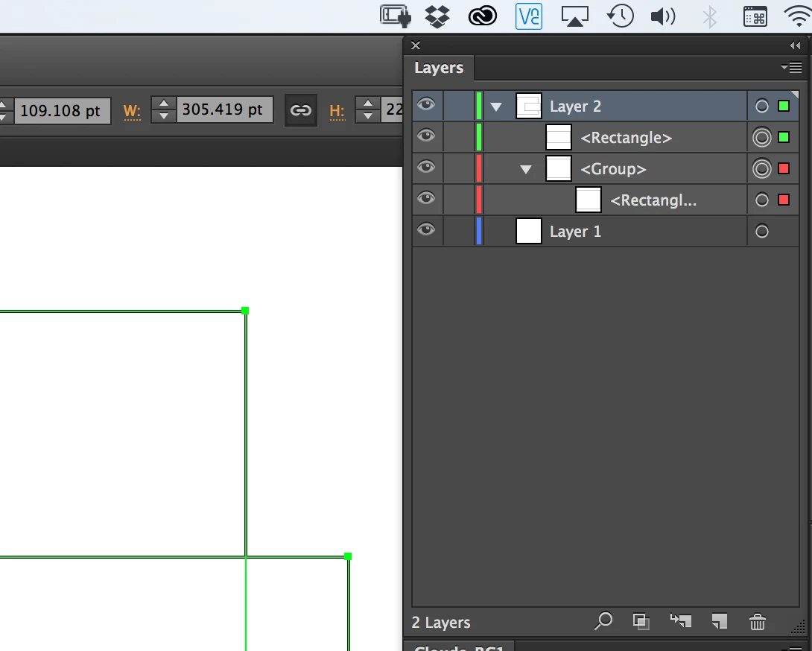This screenshot has height=651, width=812.
Task: Select the nested <Rectangl...> row name
Action: (x=653, y=200)
